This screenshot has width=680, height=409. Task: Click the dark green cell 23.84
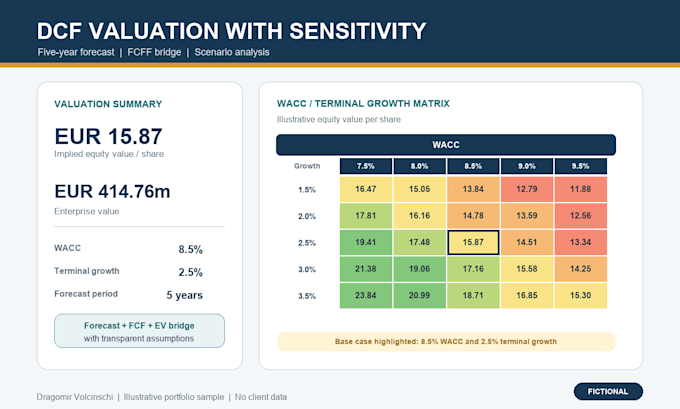366,295
